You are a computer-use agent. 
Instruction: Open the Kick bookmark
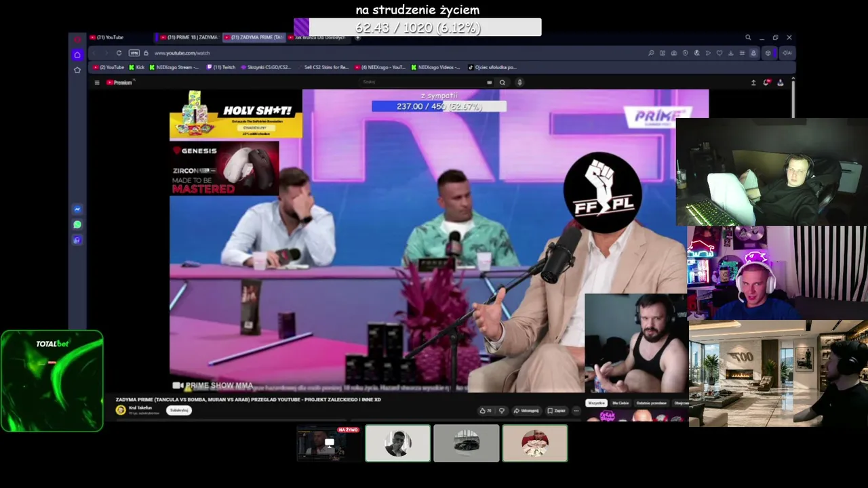(137, 67)
